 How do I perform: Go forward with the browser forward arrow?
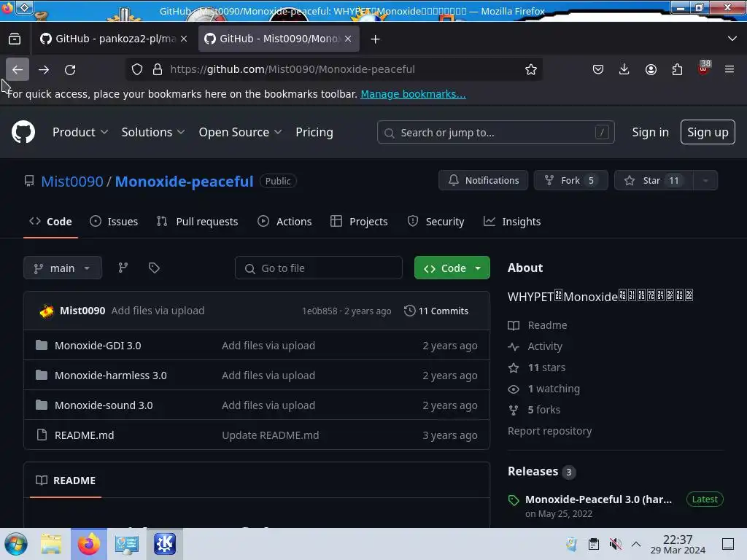coord(44,69)
